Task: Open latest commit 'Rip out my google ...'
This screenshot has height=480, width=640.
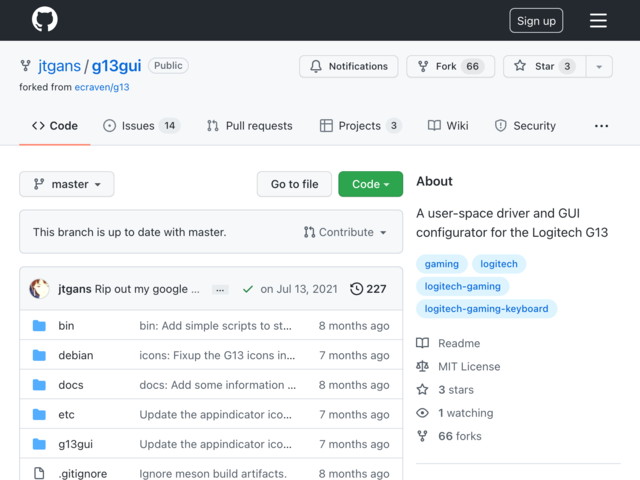Action: (147, 289)
